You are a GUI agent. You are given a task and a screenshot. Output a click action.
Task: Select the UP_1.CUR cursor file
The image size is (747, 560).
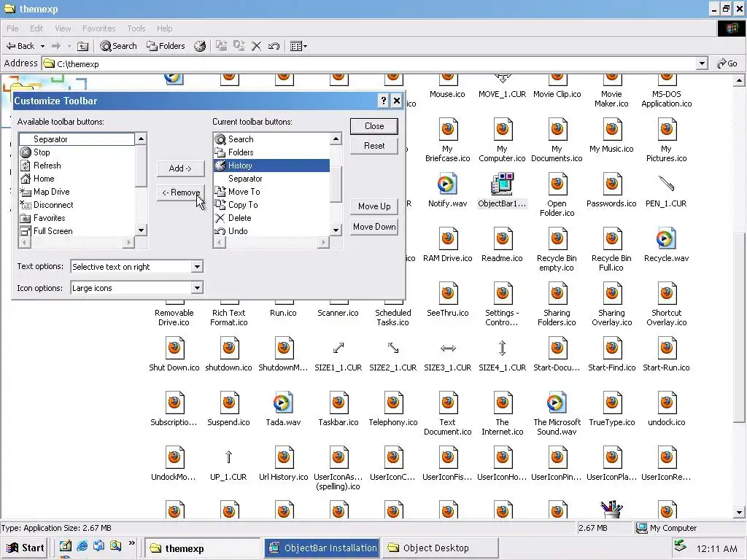point(228,465)
